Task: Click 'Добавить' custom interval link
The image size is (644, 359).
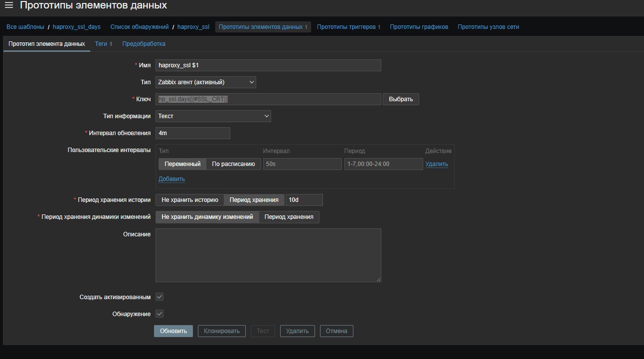Action: pos(171,179)
